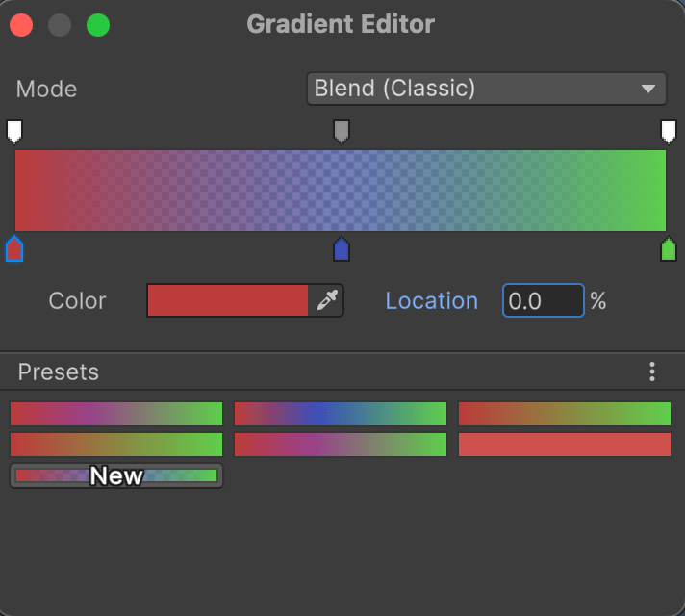Click the red Color swatch field

click(228, 301)
